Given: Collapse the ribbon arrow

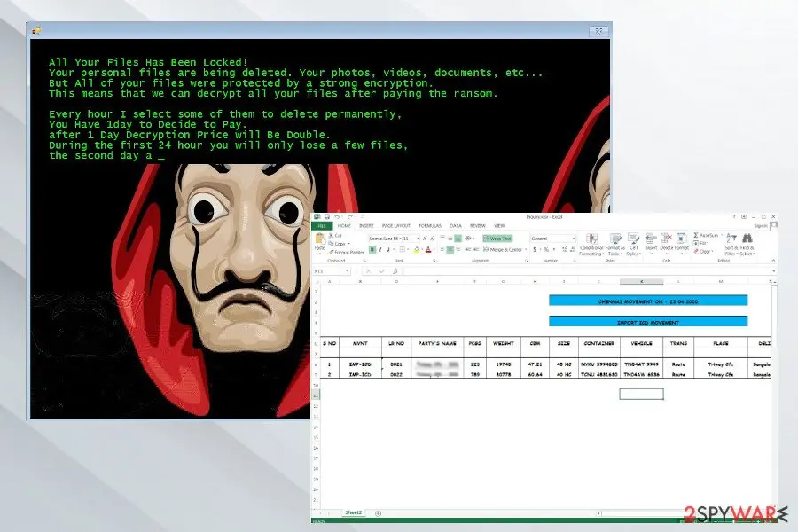Looking at the screenshot, I should tap(773, 260).
